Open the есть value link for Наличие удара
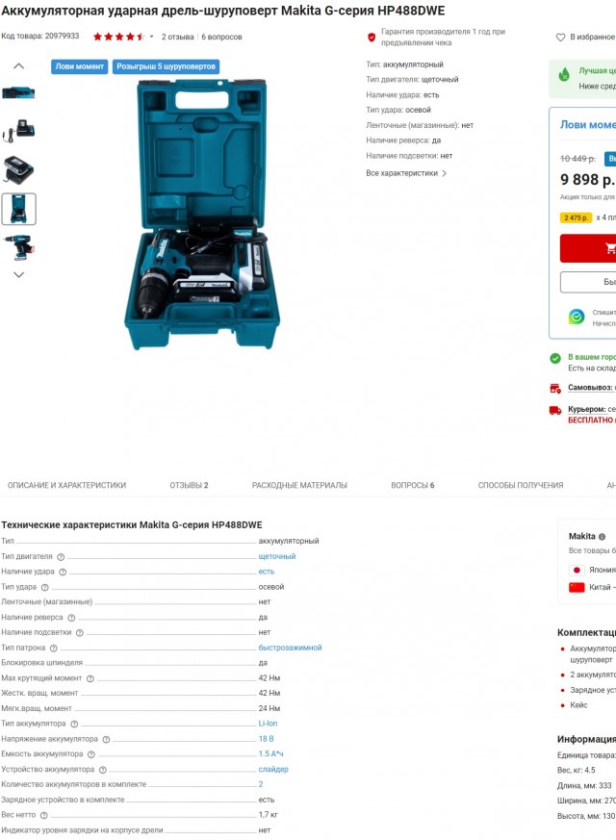 (267, 572)
